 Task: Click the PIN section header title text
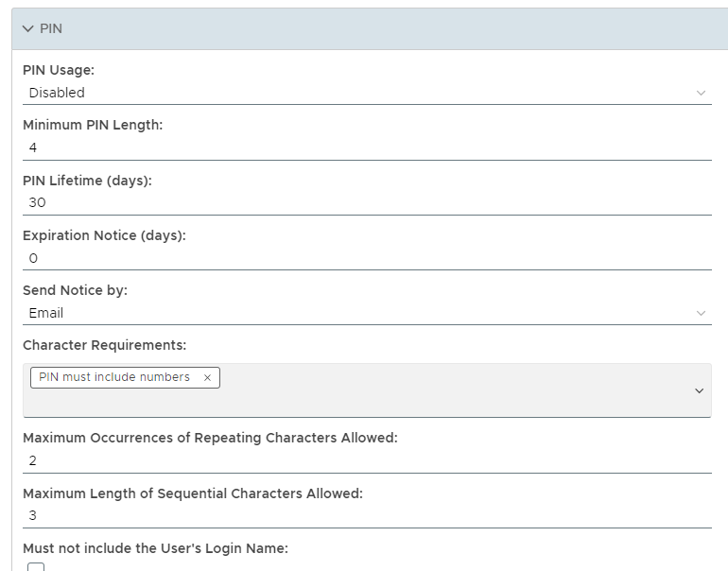click(51, 29)
